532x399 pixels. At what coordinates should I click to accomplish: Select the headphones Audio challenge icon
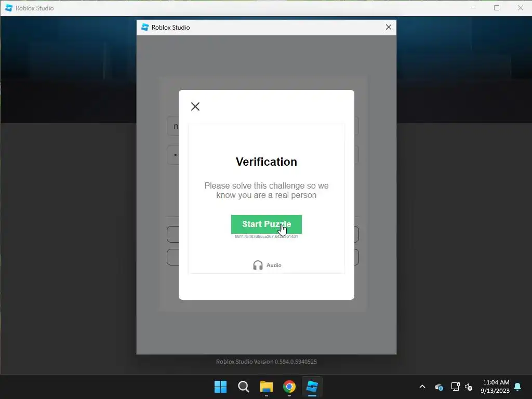click(258, 265)
